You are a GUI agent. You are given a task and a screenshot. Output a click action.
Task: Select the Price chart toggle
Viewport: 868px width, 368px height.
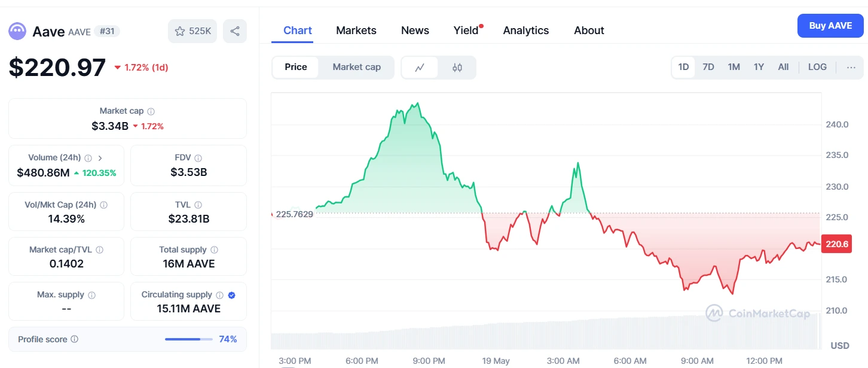(x=296, y=67)
